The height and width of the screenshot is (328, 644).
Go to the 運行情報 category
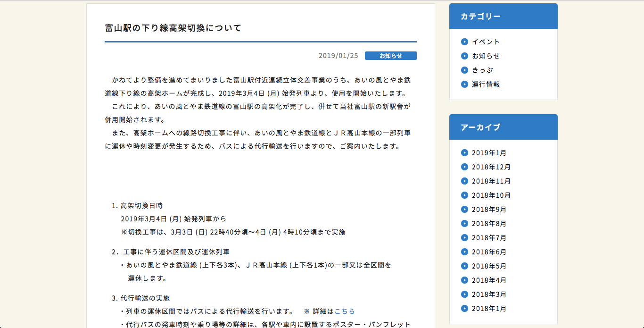pyautogui.click(x=486, y=84)
